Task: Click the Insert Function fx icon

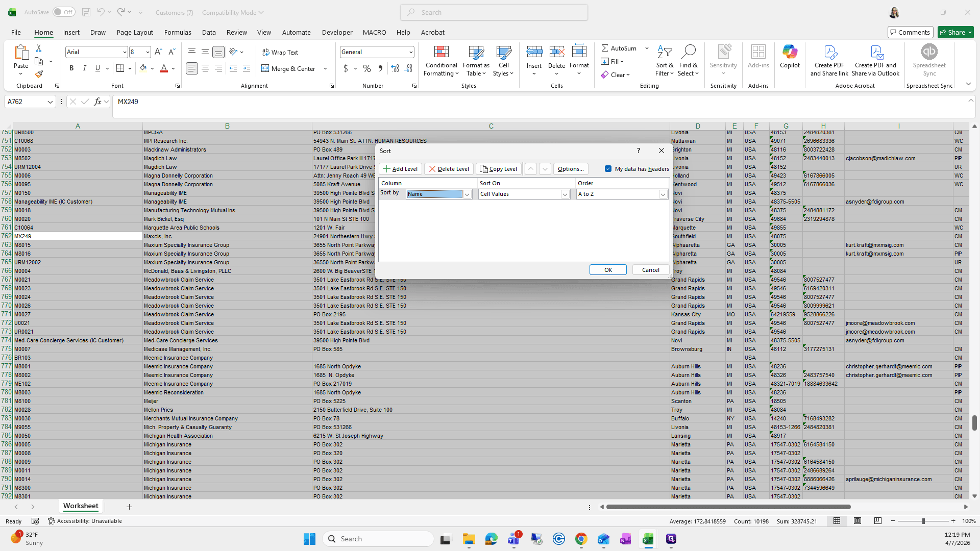Action: pos(97,102)
